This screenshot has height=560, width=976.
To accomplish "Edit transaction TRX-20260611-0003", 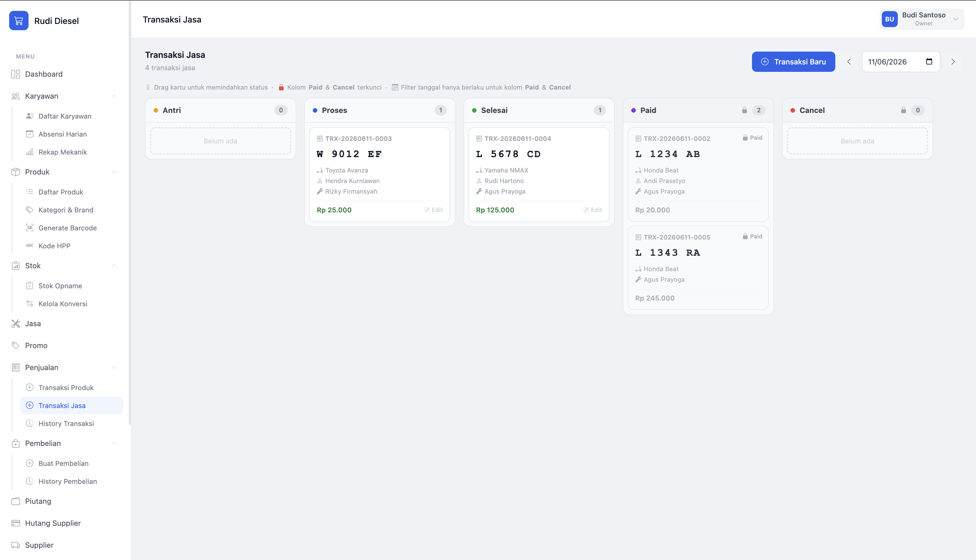I will [433, 210].
